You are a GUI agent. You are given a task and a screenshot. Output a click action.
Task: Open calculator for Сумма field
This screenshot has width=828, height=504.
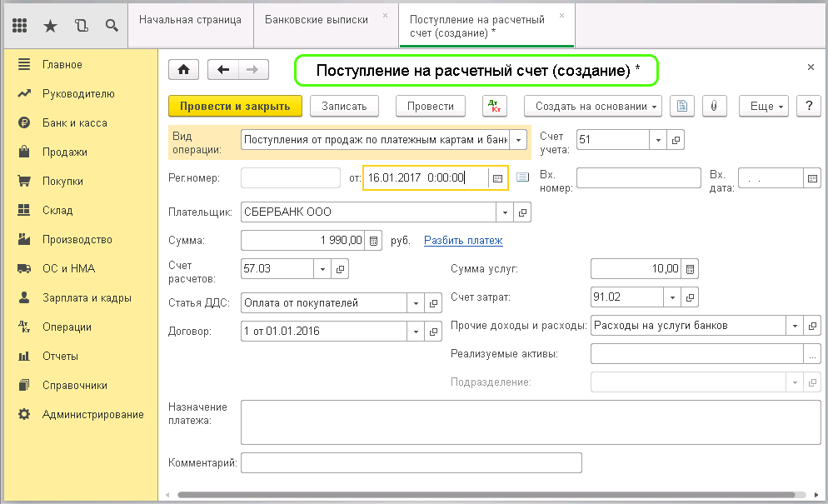click(x=373, y=241)
